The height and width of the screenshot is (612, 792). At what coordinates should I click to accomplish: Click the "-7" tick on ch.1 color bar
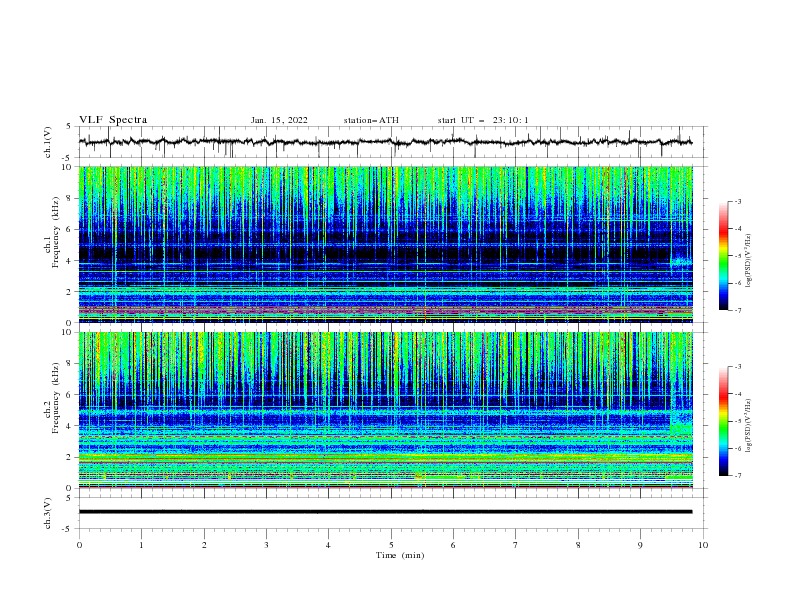[738, 310]
